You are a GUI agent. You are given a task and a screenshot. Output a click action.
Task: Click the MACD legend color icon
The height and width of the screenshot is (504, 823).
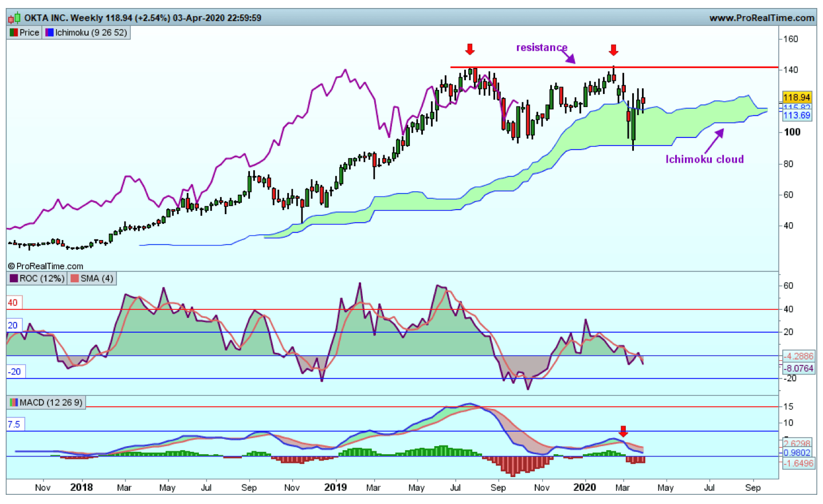(14, 403)
